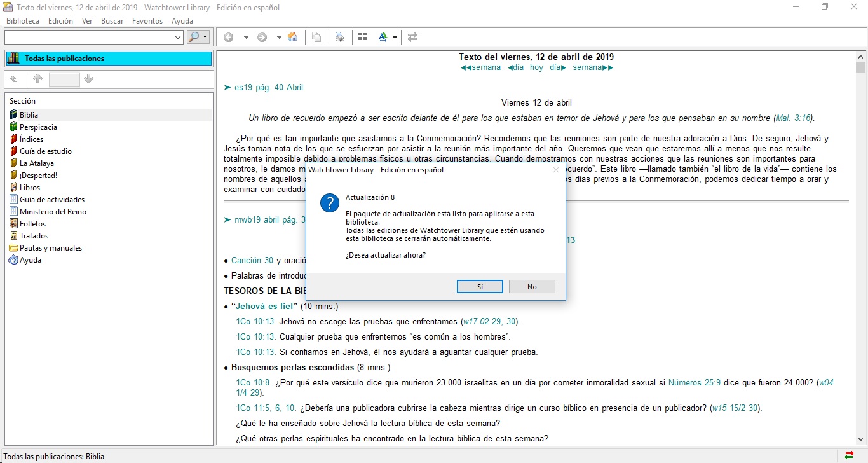Open the Edición menu
868x463 pixels.
(x=60, y=21)
